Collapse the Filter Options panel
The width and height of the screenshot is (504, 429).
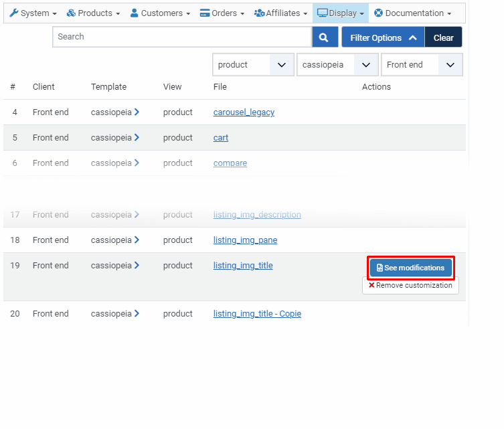[x=383, y=37]
